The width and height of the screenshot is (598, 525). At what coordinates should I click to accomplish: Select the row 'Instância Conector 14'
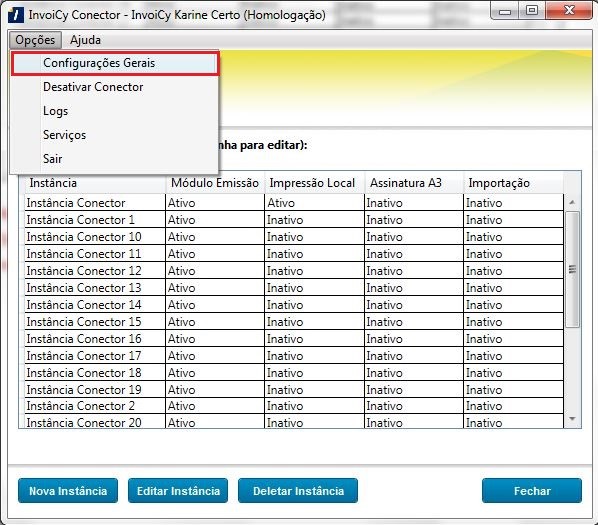tap(294, 305)
